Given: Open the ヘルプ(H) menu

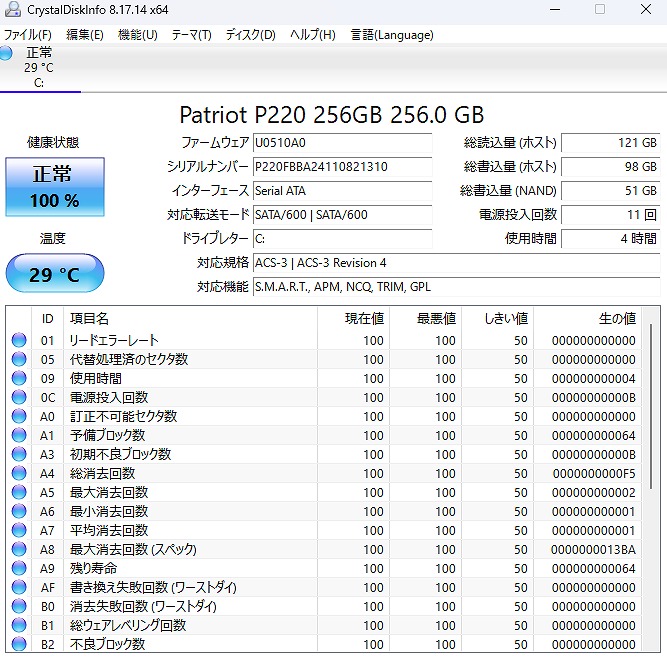Looking at the screenshot, I should (313, 34).
